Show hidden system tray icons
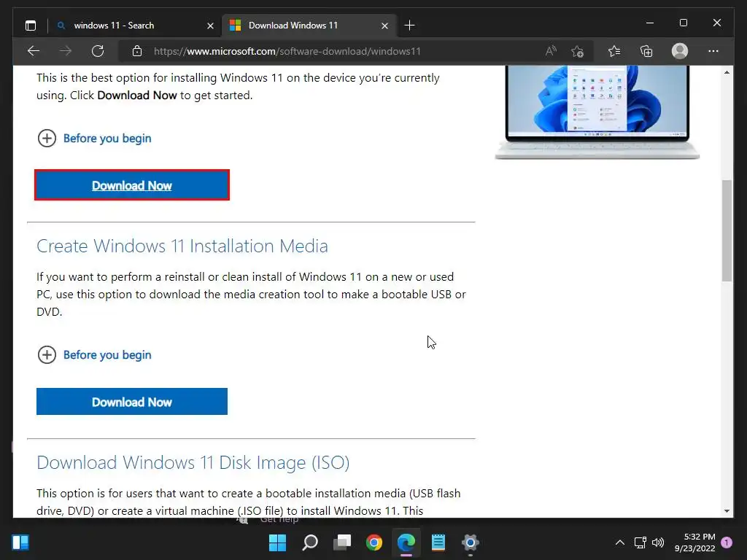 click(620, 542)
